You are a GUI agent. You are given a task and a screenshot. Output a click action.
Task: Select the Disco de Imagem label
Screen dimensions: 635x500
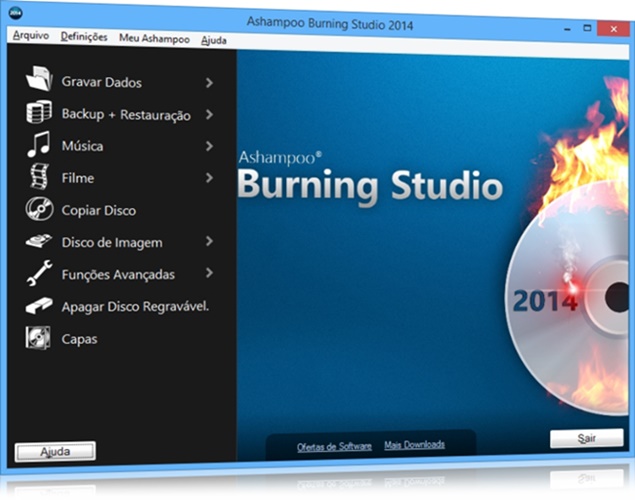coord(112,242)
